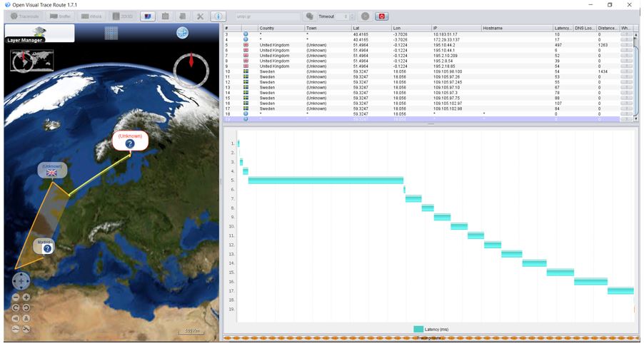The height and width of the screenshot is (346, 644).
Task: Click the unknown location icon in row 18
Action: (246, 113)
